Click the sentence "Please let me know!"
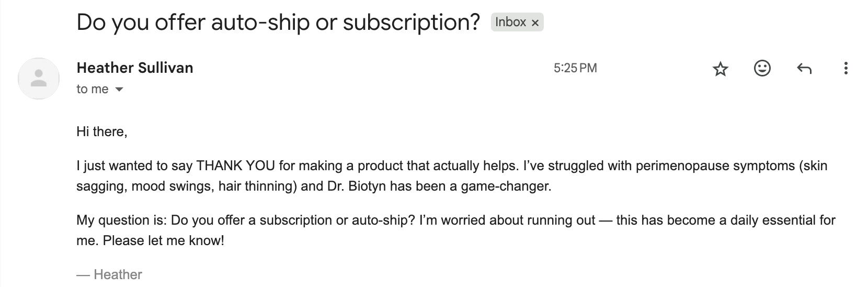The width and height of the screenshot is (868, 287). [164, 241]
